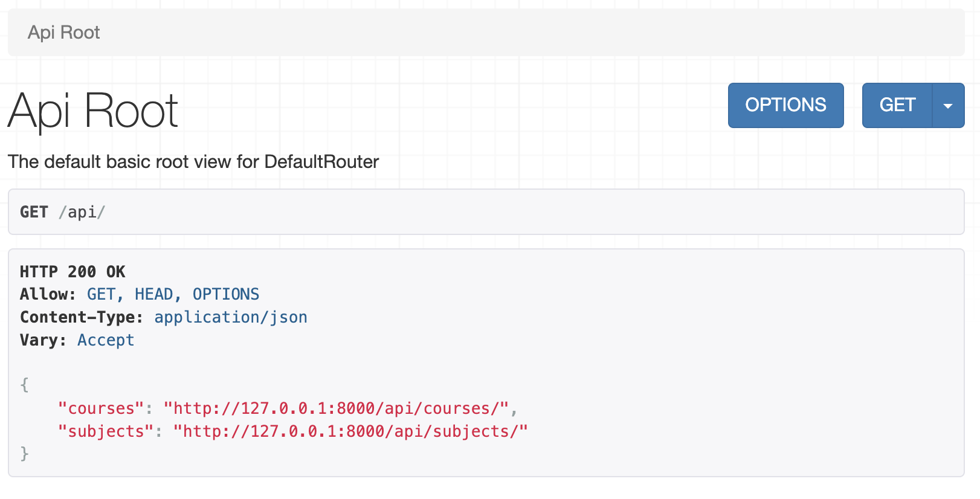Click the closing curly brace of JSON
The image size is (980, 499).
click(x=25, y=454)
